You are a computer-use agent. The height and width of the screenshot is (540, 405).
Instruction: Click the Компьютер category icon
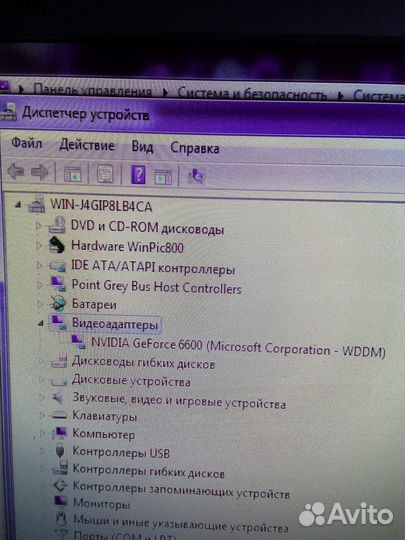click(x=60, y=433)
